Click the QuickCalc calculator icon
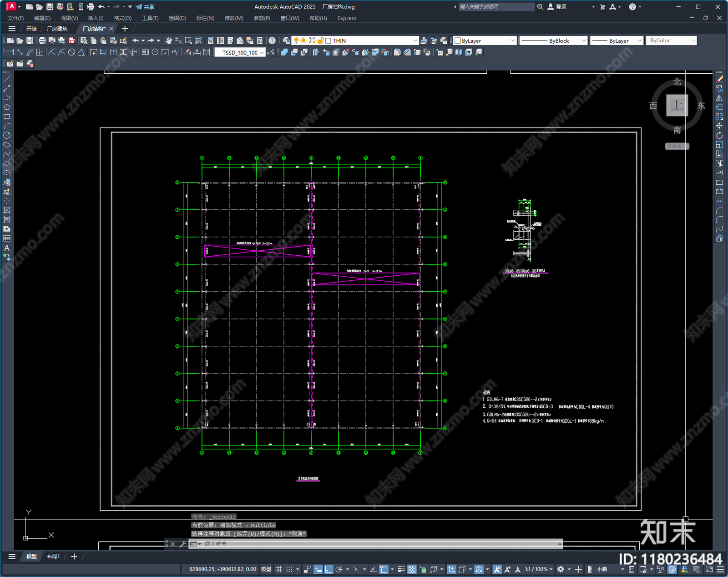The width and height of the screenshot is (728, 577). pyautogui.click(x=260, y=40)
